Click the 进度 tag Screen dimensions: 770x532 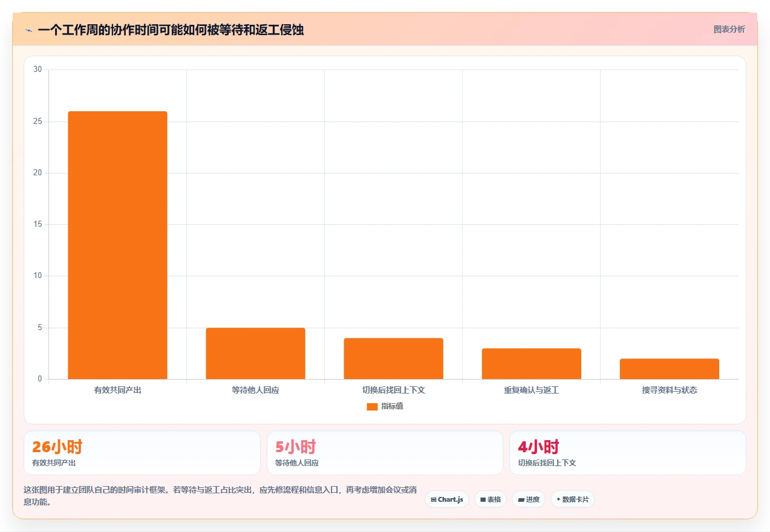[x=529, y=499]
